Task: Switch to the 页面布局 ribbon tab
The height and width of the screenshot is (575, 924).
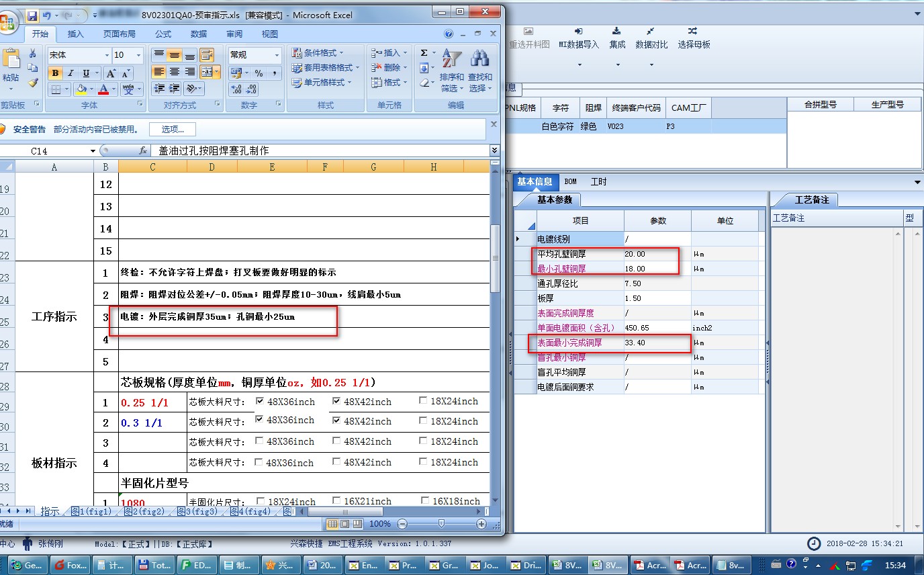Action: pyautogui.click(x=119, y=34)
